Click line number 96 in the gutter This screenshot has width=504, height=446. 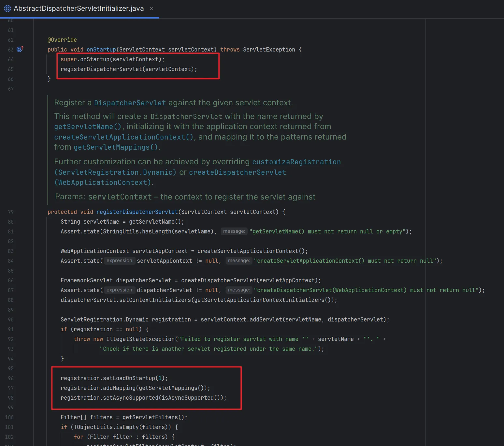click(x=11, y=378)
